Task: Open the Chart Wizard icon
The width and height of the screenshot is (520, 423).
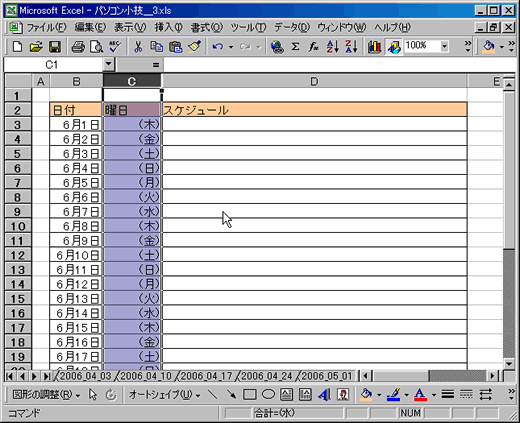Action: (x=374, y=47)
